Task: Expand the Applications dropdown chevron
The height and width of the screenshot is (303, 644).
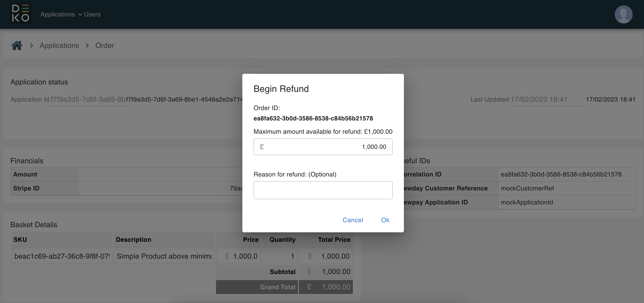Action: click(80, 15)
